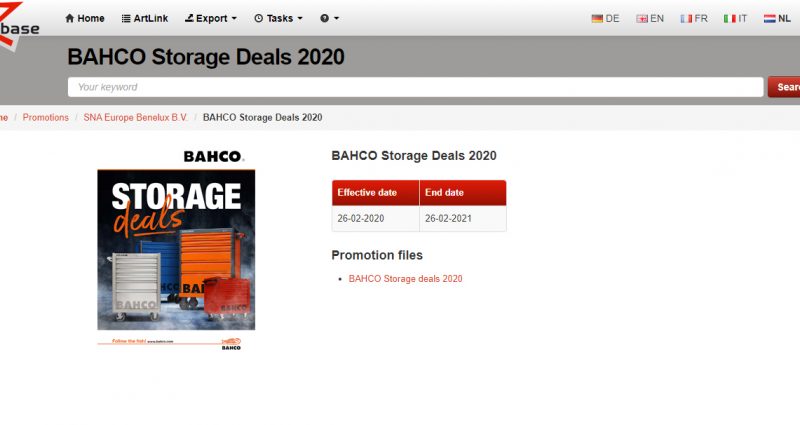Choose the Italian flag language option
Viewport: 800px width, 425px height.
736,18
